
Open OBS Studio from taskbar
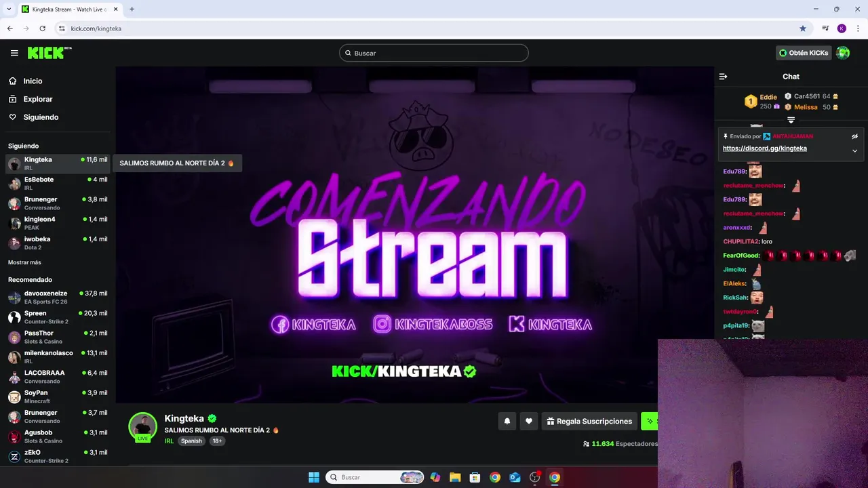[x=535, y=477]
